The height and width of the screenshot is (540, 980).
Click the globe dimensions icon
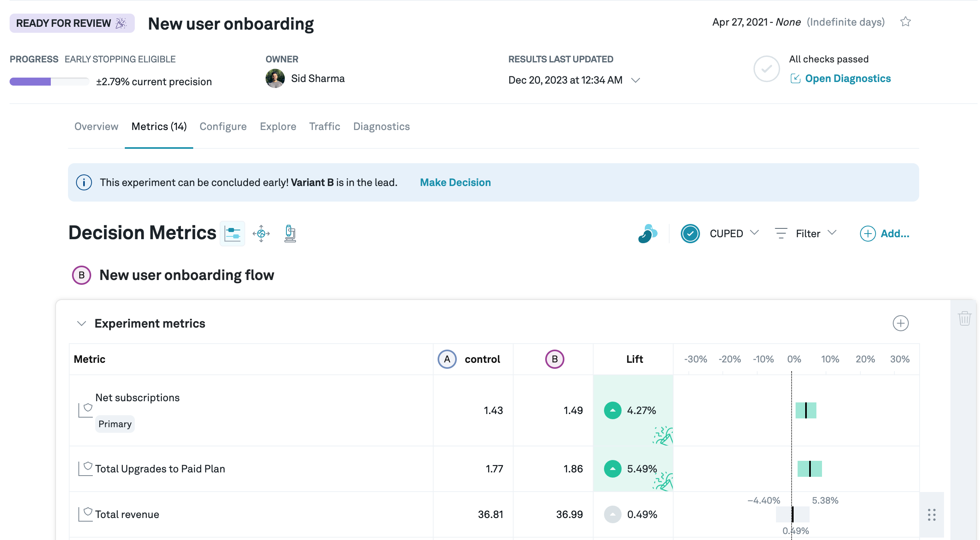pos(261,234)
